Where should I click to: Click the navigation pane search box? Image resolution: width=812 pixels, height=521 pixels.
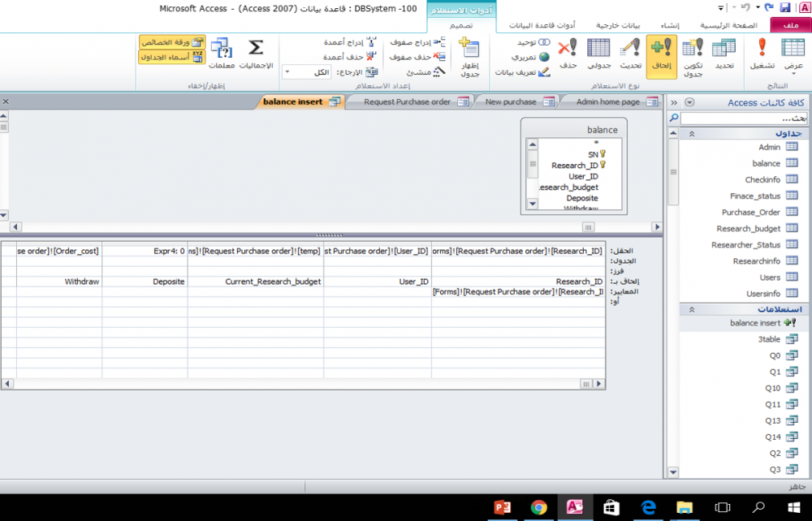pyautogui.click(x=741, y=118)
